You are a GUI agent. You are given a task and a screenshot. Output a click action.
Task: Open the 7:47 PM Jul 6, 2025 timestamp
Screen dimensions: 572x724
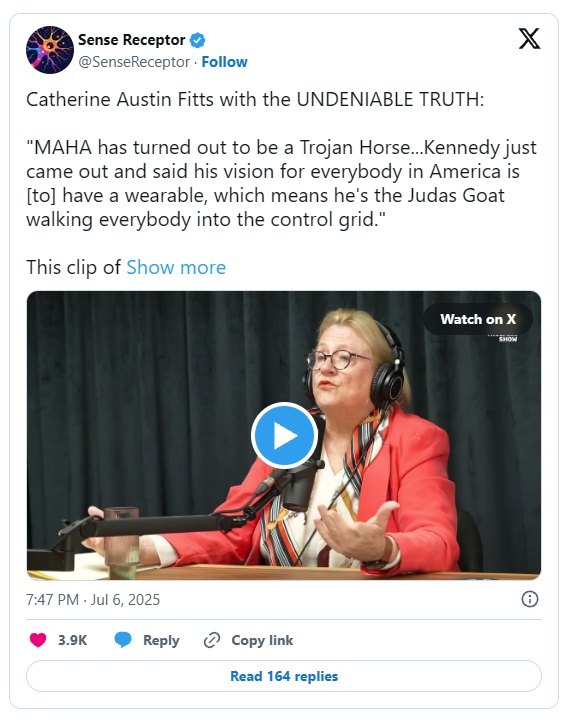[93, 600]
